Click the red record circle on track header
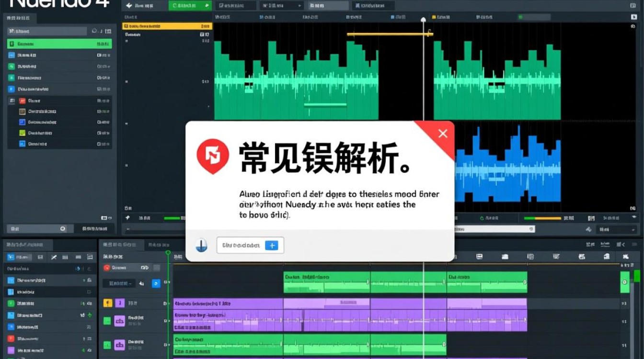The width and height of the screenshot is (644, 359). (107, 268)
